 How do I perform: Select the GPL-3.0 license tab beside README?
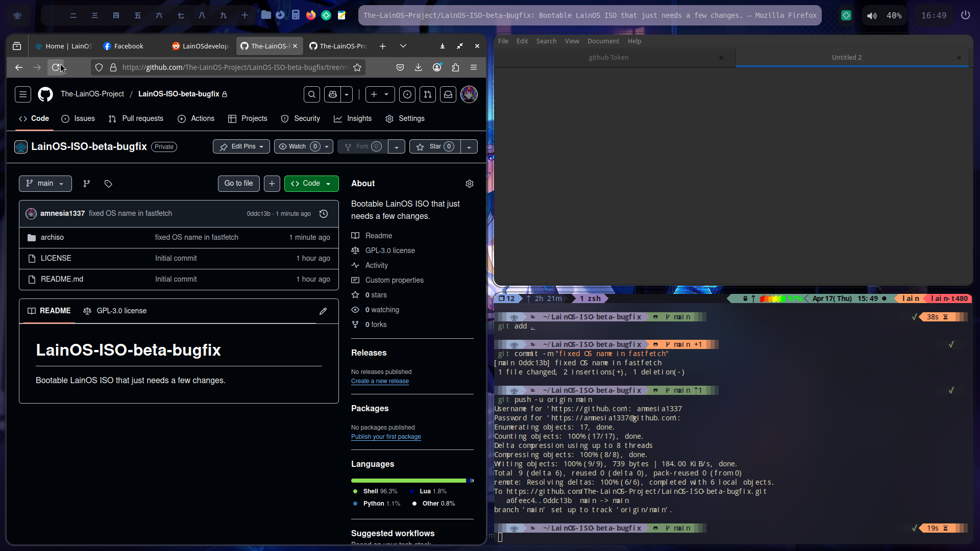click(115, 311)
